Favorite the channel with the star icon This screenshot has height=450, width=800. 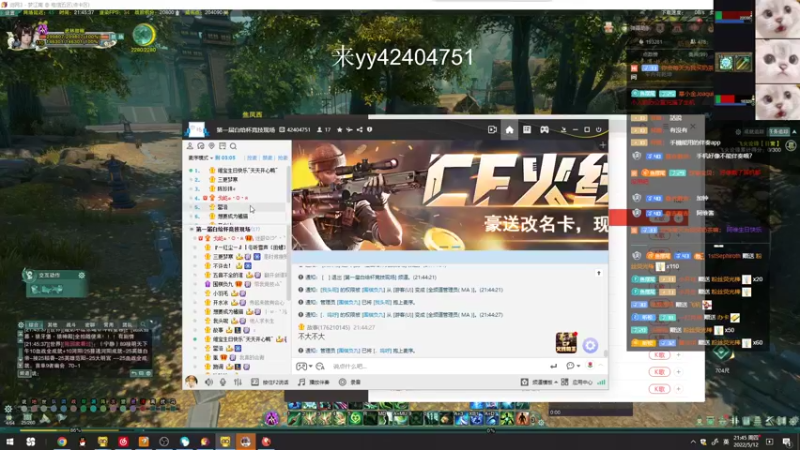click(x=340, y=130)
